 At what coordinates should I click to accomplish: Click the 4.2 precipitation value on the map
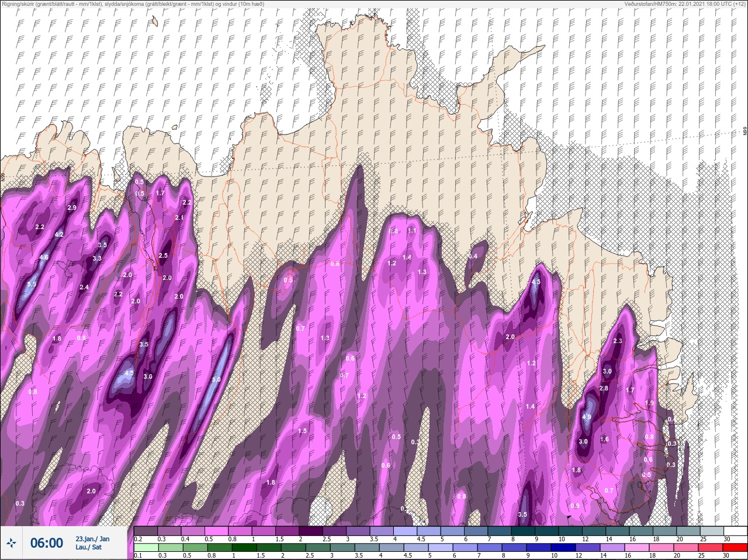(59, 234)
